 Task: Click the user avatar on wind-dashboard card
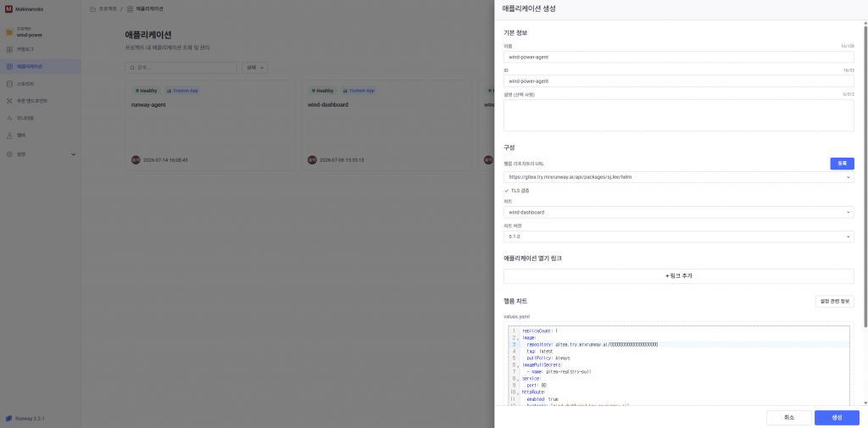pyautogui.click(x=312, y=159)
